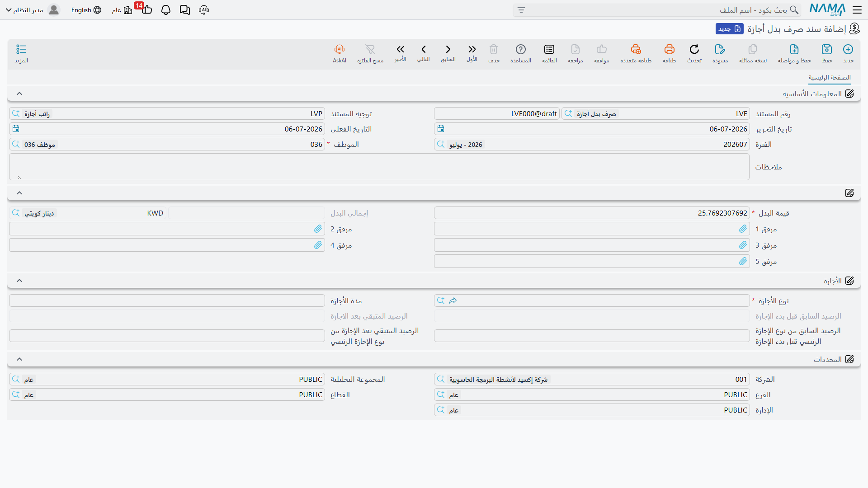Viewport: 868px width, 488px height.
Task: Open مدير النظام user dropdown
Action: tap(32, 10)
